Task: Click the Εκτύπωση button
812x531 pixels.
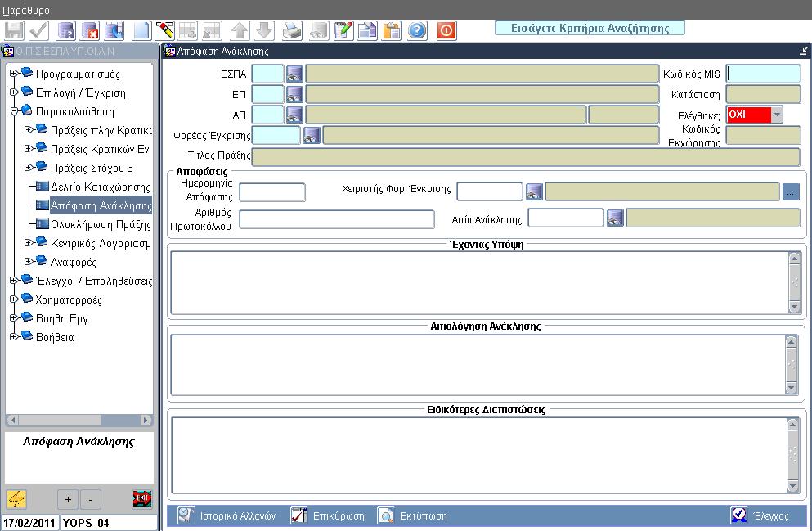Action: [x=412, y=516]
